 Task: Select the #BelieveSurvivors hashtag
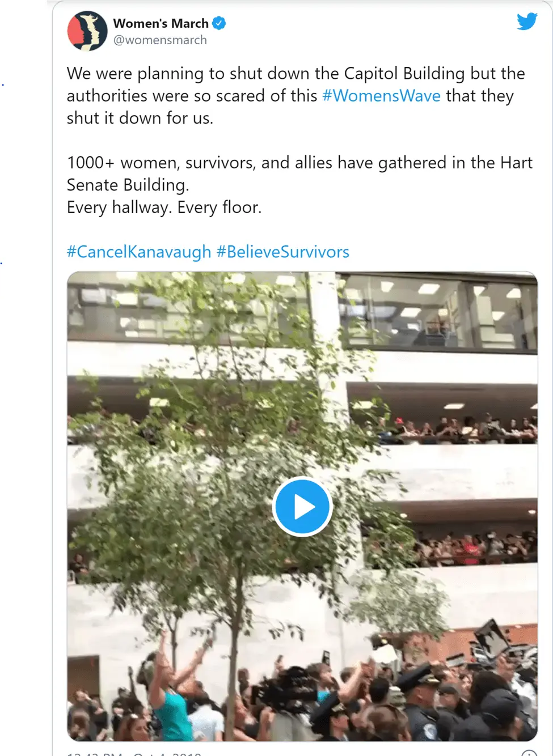pos(283,252)
